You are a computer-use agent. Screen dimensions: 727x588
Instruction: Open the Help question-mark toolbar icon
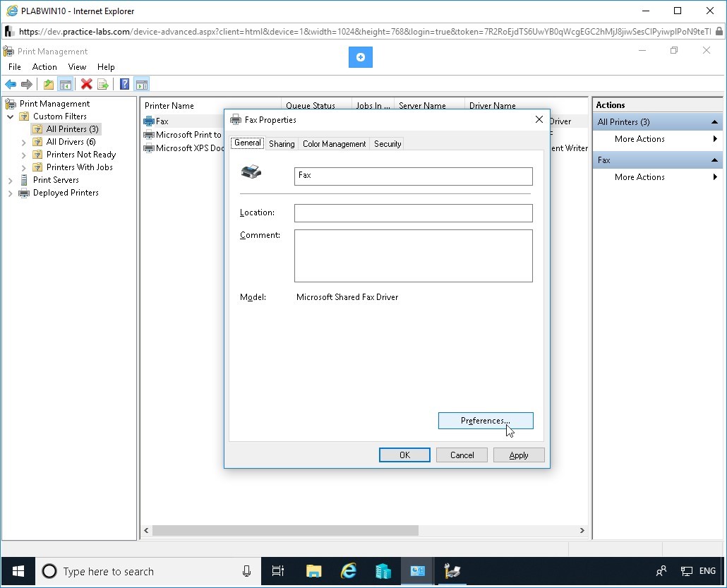click(124, 85)
